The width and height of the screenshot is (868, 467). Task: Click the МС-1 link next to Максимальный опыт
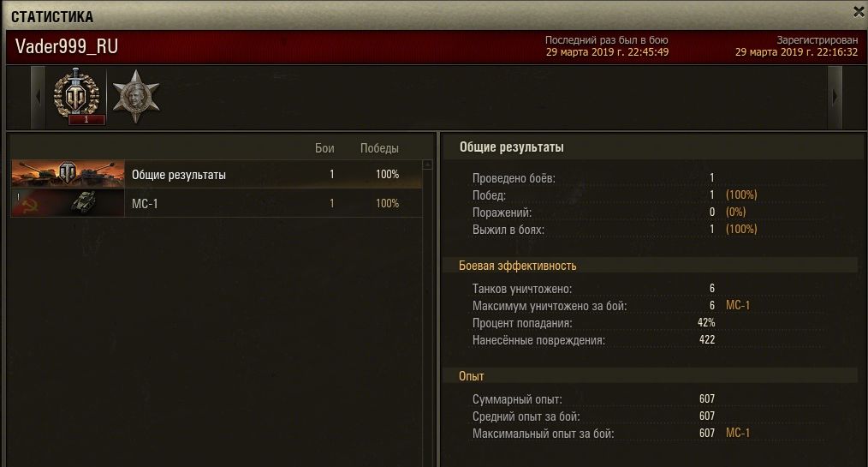[x=737, y=433]
